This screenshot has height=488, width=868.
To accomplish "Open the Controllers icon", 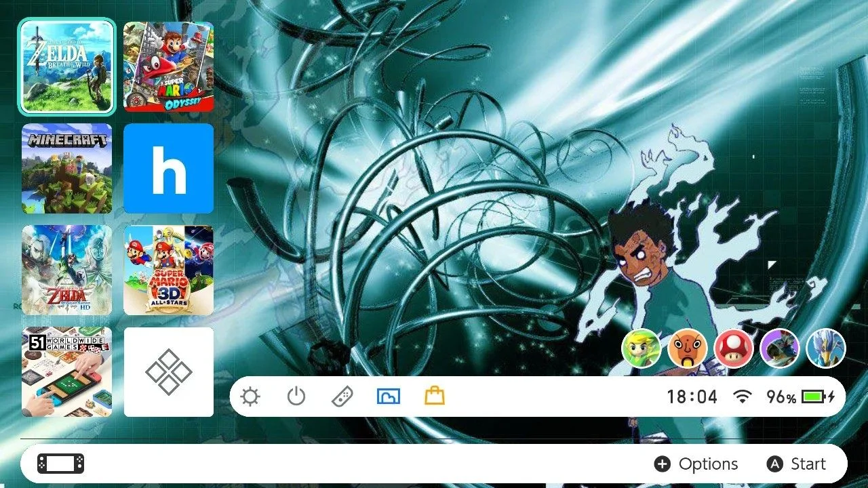I will [342, 396].
